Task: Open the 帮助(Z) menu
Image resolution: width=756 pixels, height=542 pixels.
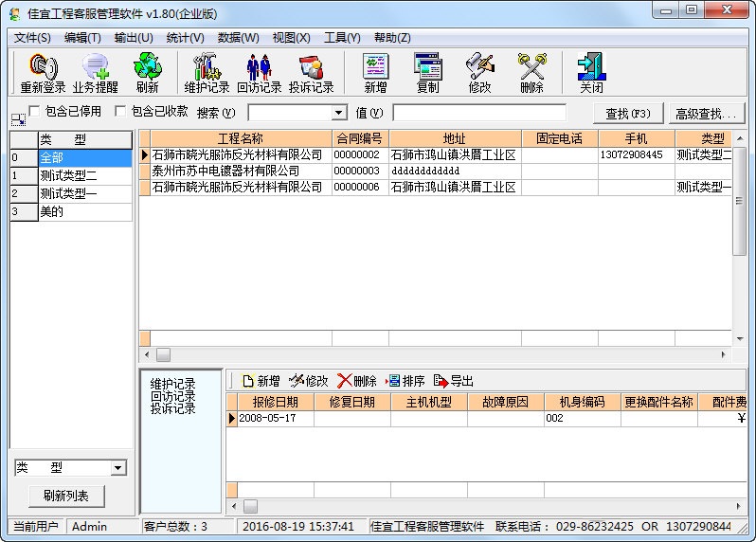Action: tap(392, 38)
